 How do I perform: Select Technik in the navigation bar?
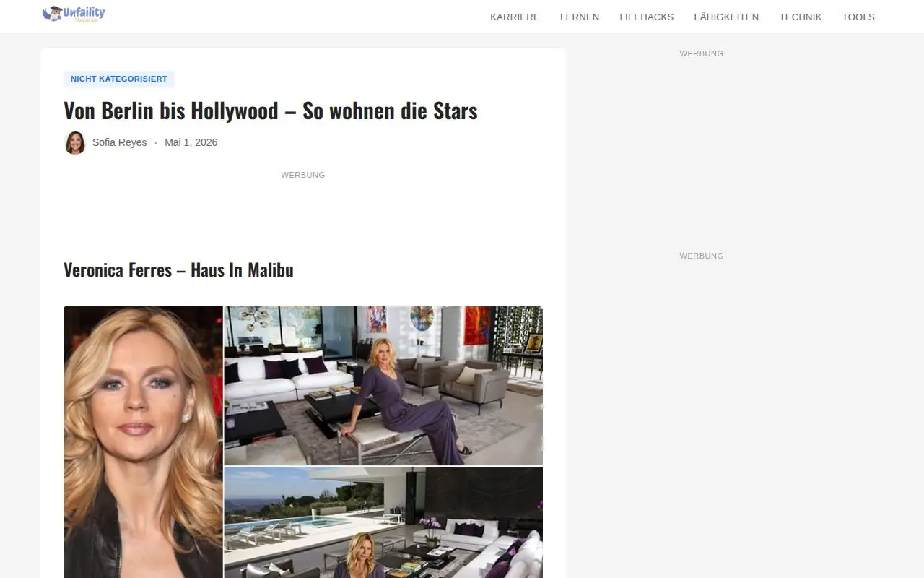pyautogui.click(x=801, y=17)
